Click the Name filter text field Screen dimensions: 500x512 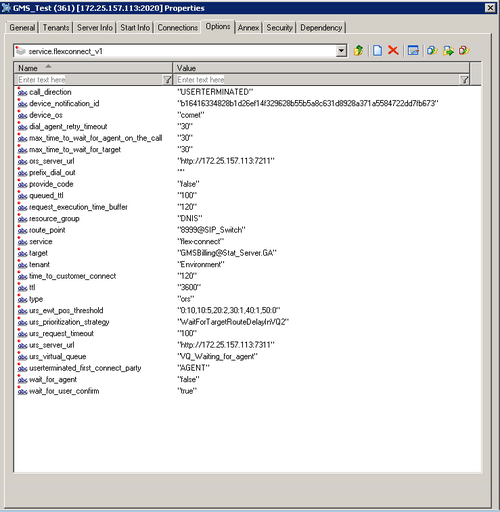tap(89, 80)
